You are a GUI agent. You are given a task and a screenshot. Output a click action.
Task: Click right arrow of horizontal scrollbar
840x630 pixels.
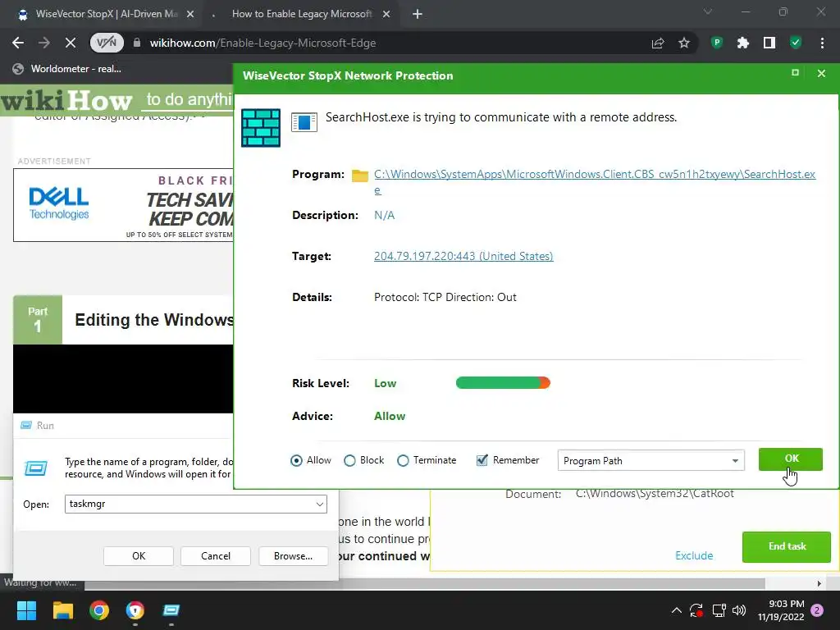[x=819, y=583]
